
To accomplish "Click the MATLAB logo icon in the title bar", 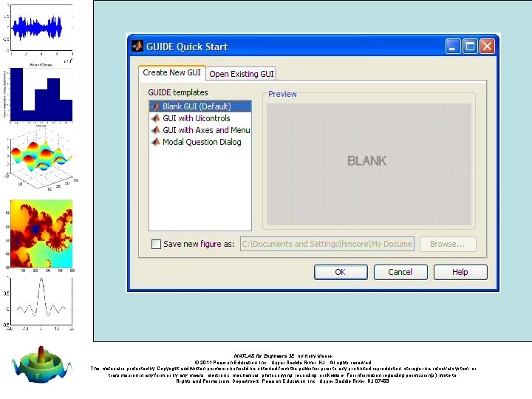I will [x=137, y=46].
